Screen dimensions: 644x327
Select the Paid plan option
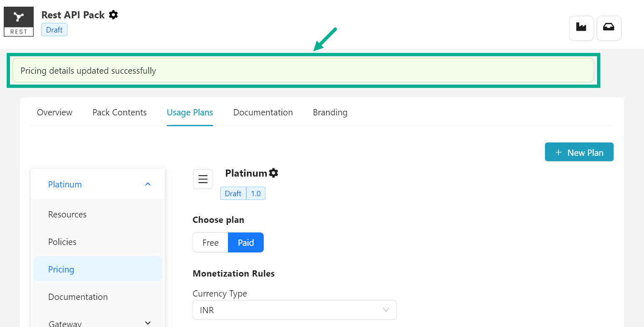pyautogui.click(x=246, y=242)
